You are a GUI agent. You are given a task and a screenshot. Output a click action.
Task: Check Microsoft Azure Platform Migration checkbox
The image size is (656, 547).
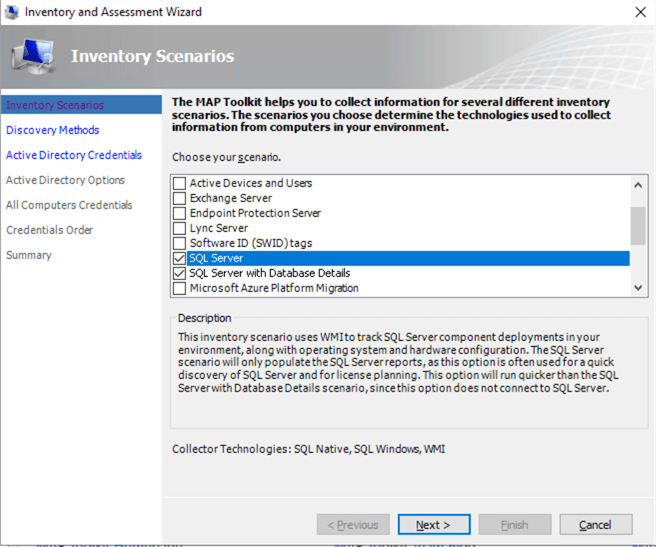[x=179, y=288]
